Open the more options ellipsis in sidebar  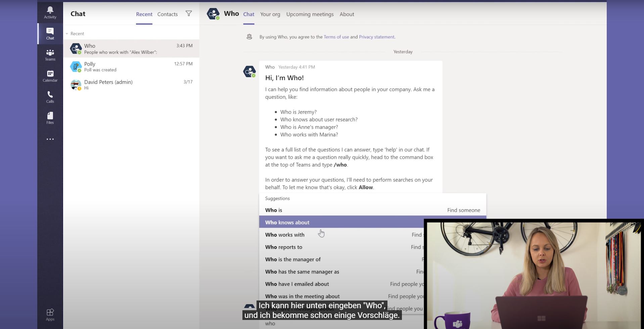point(50,139)
